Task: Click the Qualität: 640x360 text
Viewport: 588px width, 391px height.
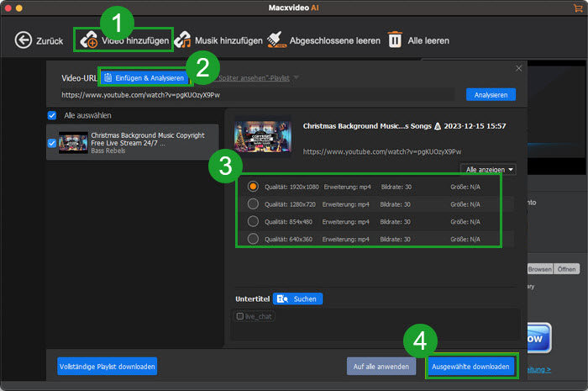Action: [288, 239]
